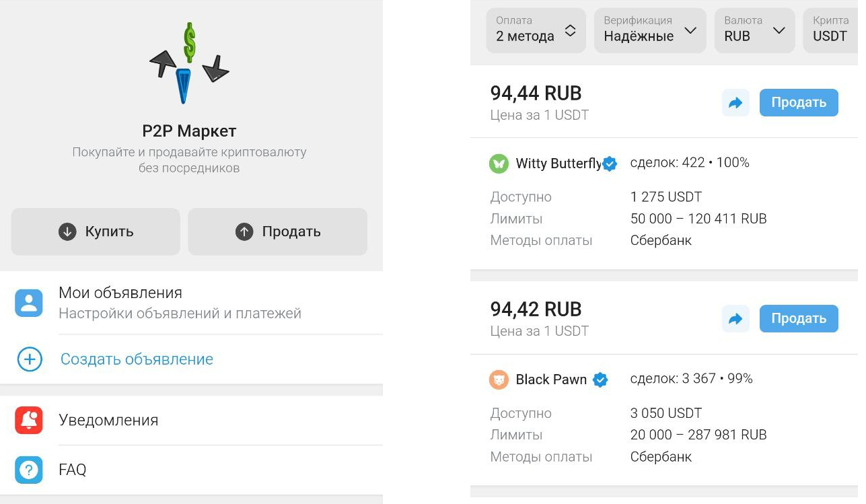Click the FAQ question mark icon
Image resolution: width=866 pixels, height=504 pixels.
pos(29,470)
